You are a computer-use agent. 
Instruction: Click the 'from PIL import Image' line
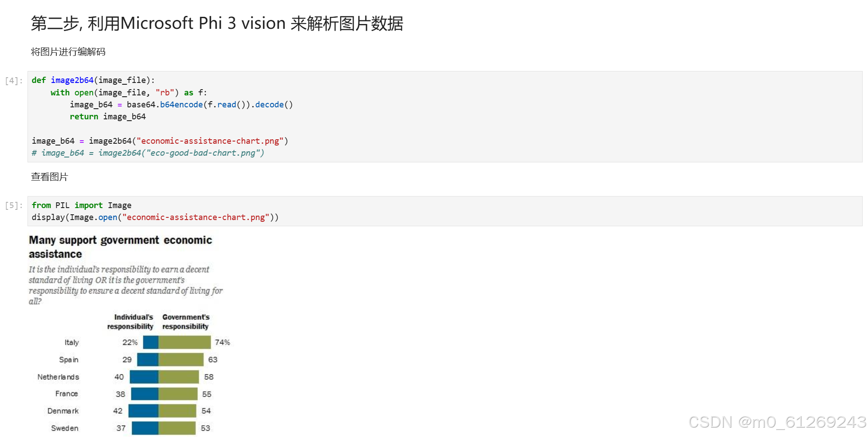point(82,205)
